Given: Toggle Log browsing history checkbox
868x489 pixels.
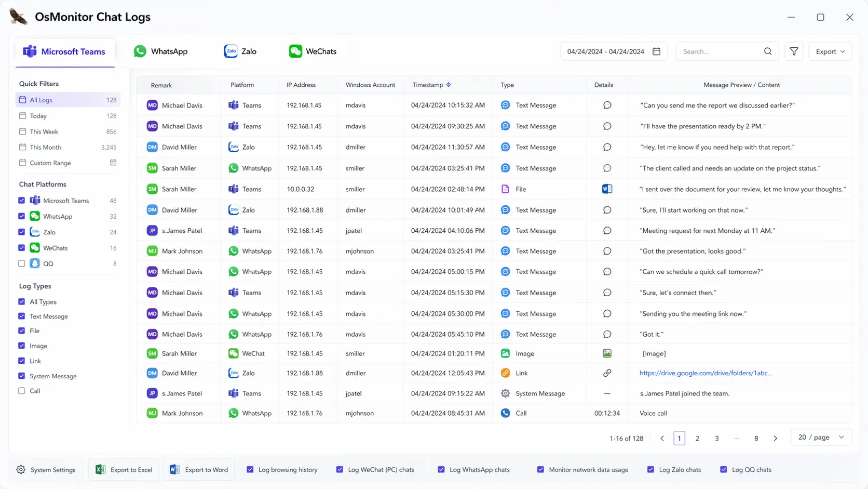Looking at the screenshot, I should point(250,470).
